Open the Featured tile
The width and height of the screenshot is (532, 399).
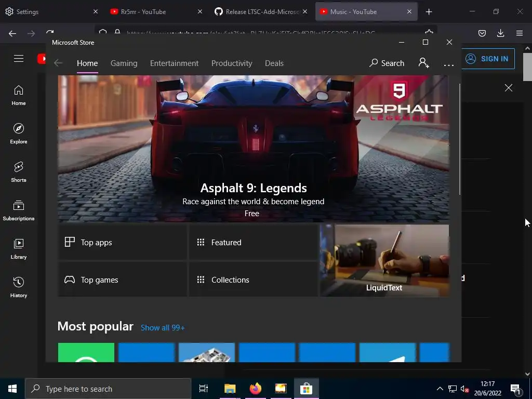(x=253, y=243)
